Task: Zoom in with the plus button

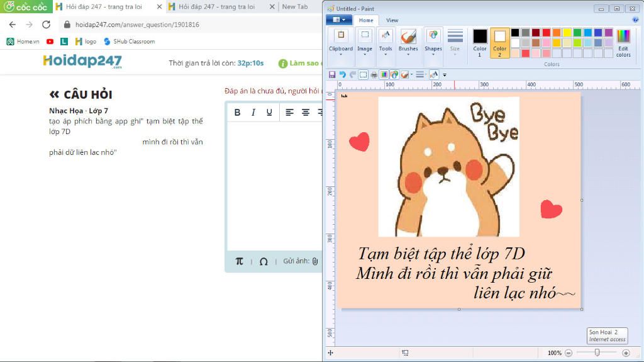Action: click(x=626, y=353)
